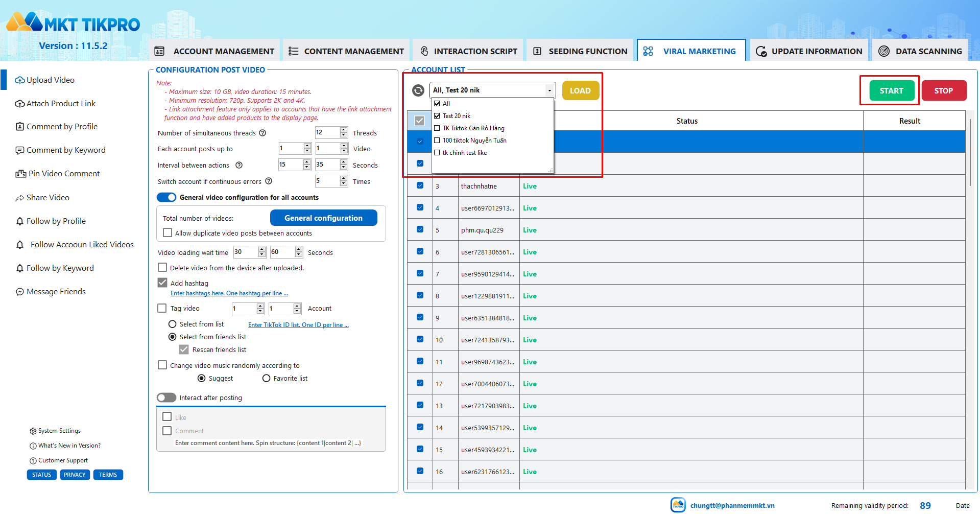The image size is (980, 514).
Task: Click the Comment by Keyword chat icon
Action: coord(20,150)
